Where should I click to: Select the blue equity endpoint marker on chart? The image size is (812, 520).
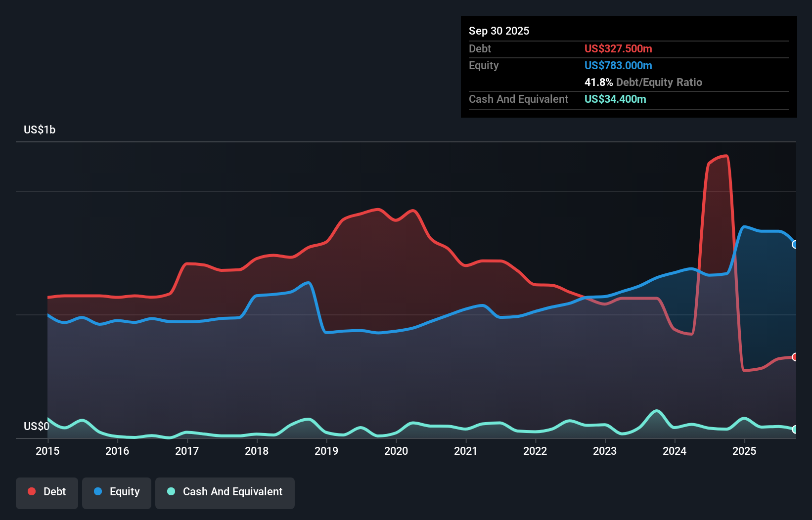tap(795, 244)
